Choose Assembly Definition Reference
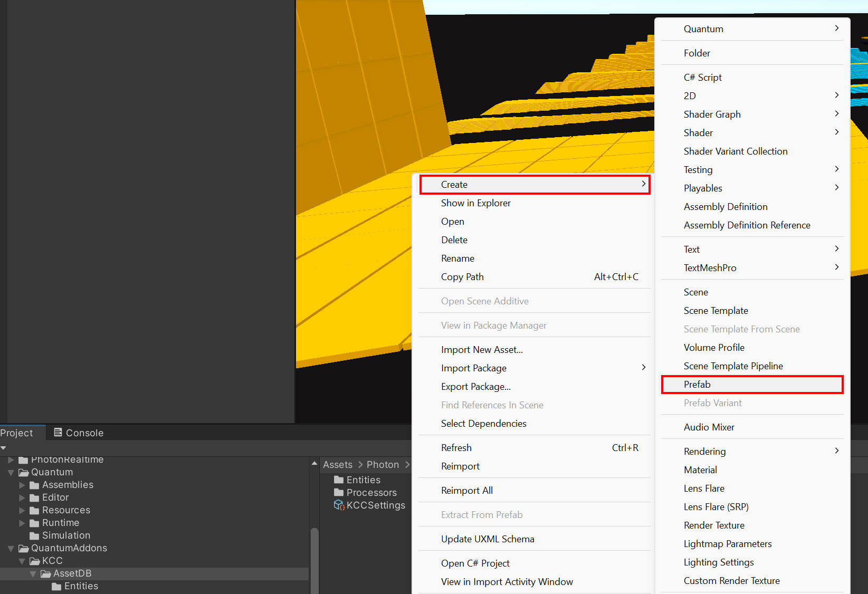 (x=747, y=225)
